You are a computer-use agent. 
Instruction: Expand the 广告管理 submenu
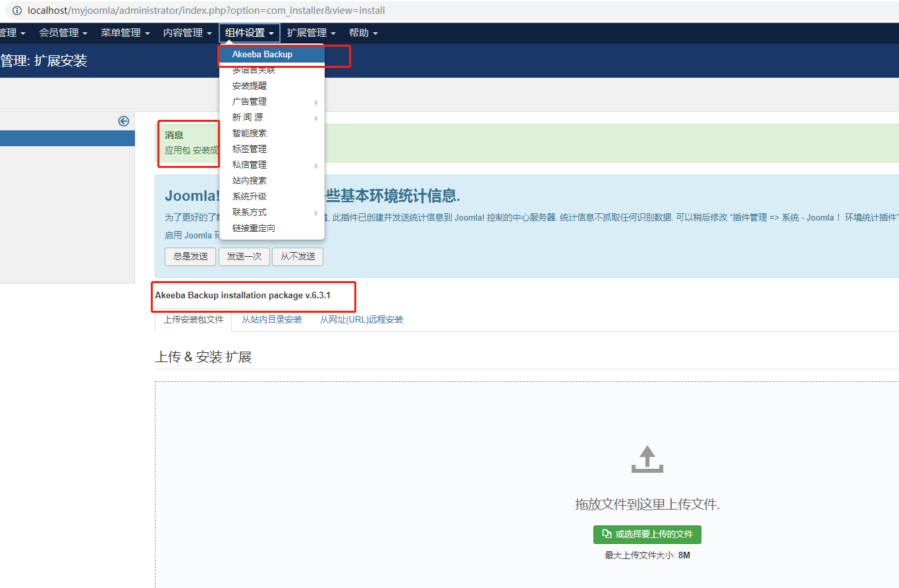point(271,101)
